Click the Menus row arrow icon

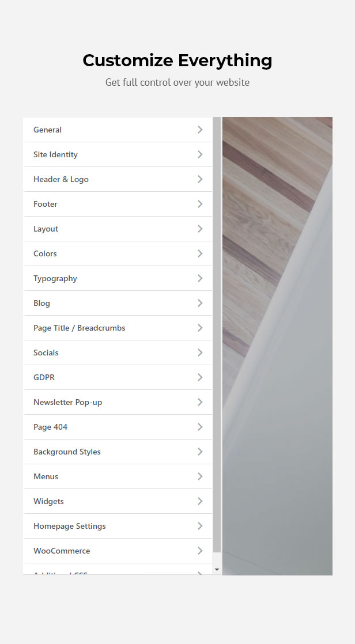[x=200, y=476]
